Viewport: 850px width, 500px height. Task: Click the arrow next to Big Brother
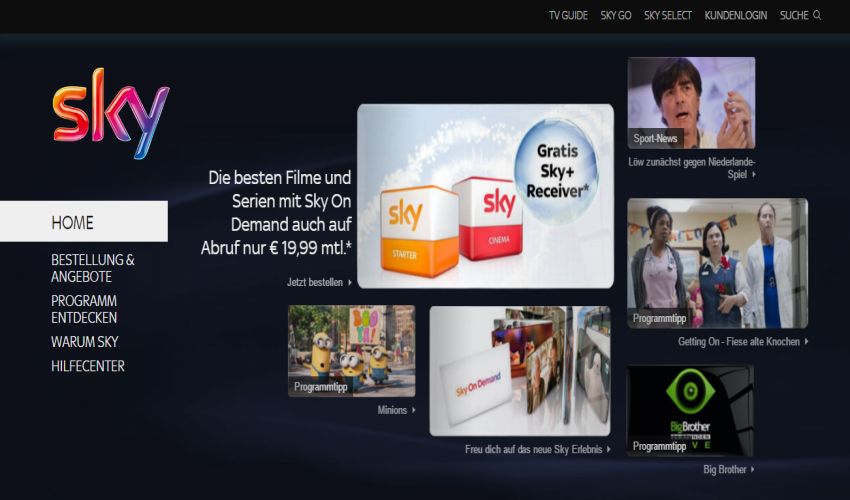[752, 470]
